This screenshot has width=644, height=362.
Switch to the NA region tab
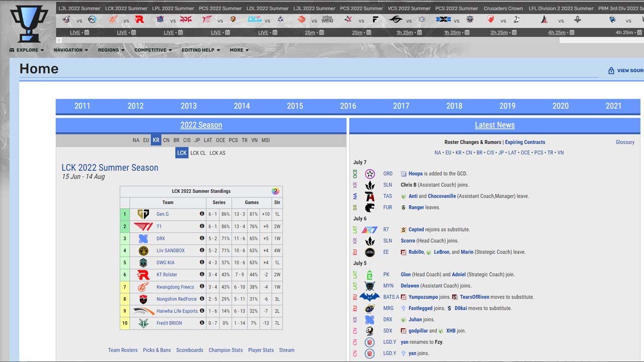(x=136, y=140)
